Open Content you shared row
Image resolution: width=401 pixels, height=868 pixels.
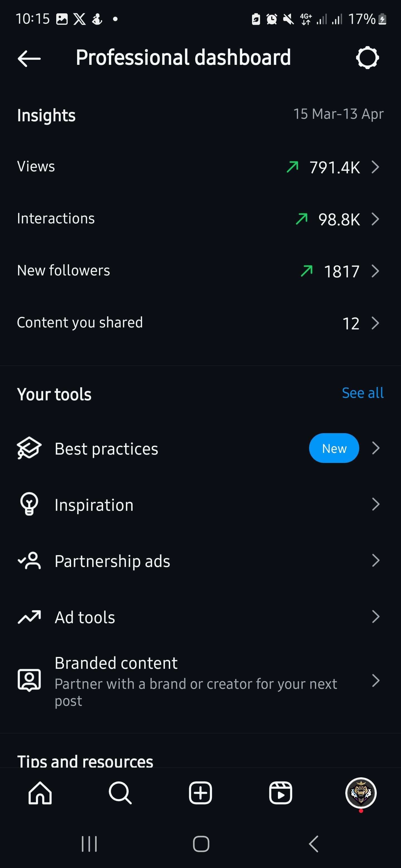200,323
